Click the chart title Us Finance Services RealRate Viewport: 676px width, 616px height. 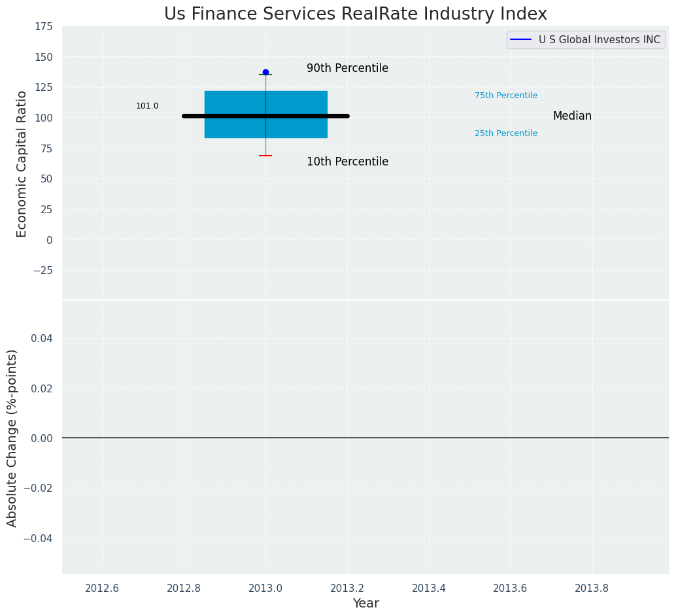[355, 14]
